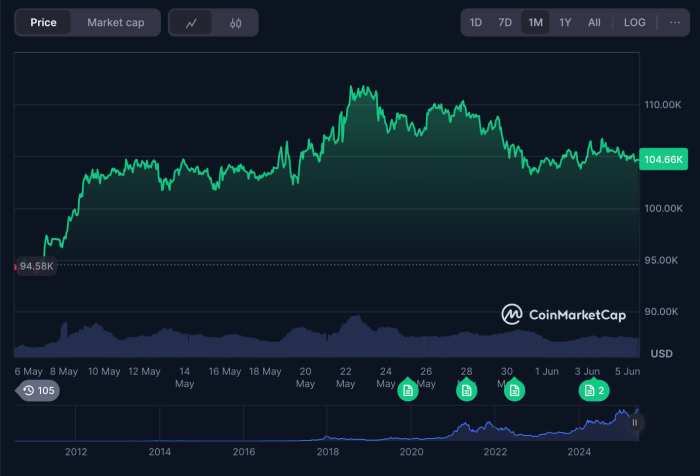Set time range to 1D
Viewport: 700px width, 476px height.
coord(476,22)
